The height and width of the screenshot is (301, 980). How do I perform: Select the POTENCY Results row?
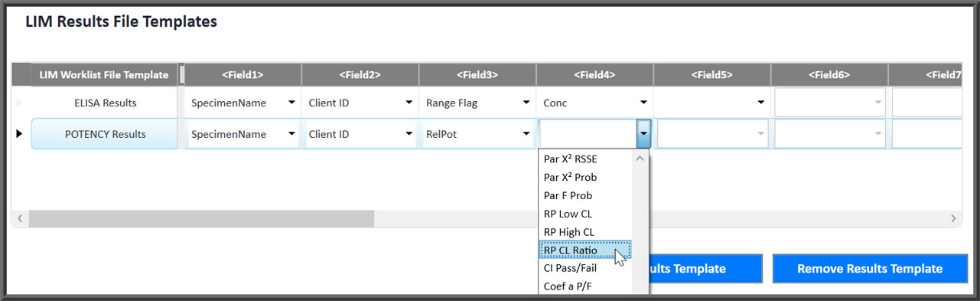point(105,134)
